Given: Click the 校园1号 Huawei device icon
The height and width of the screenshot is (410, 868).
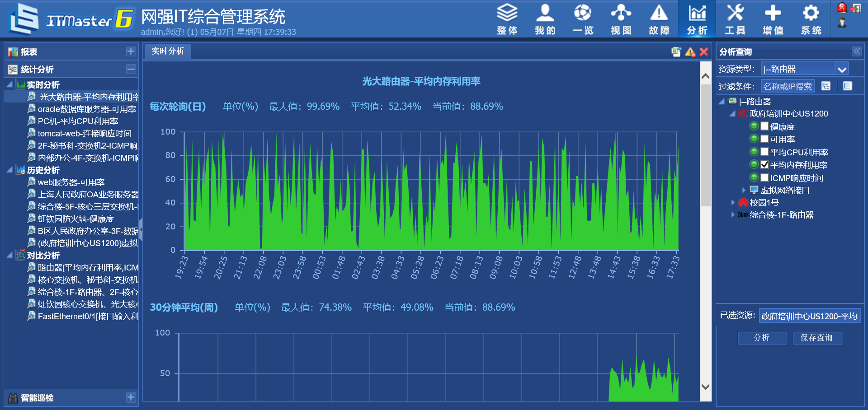Looking at the screenshot, I should pos(743,202).
